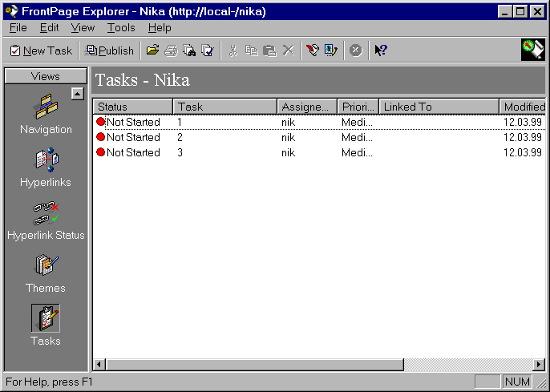This screenshot has width=550, height=392.
Task: Click the FrontPage Explorer title bar icon
Action: (11, 11)
